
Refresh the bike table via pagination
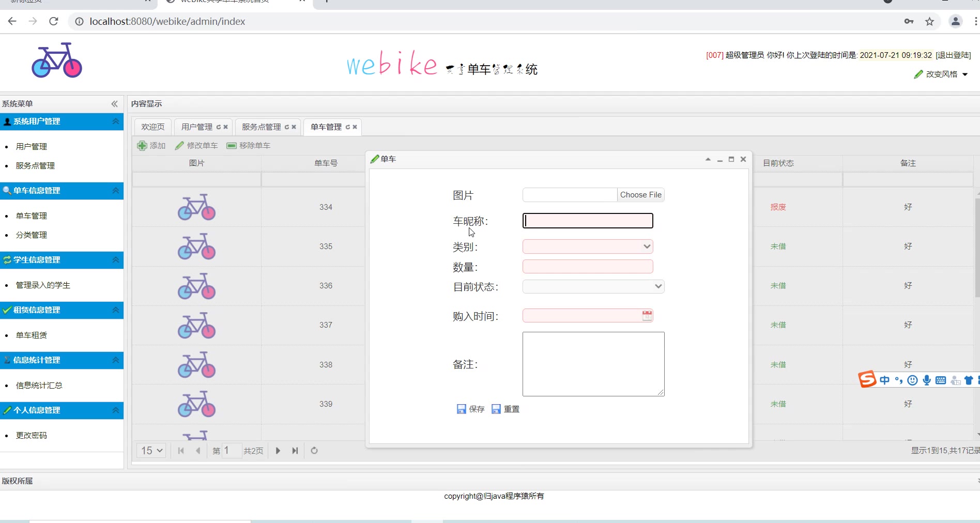314,451
